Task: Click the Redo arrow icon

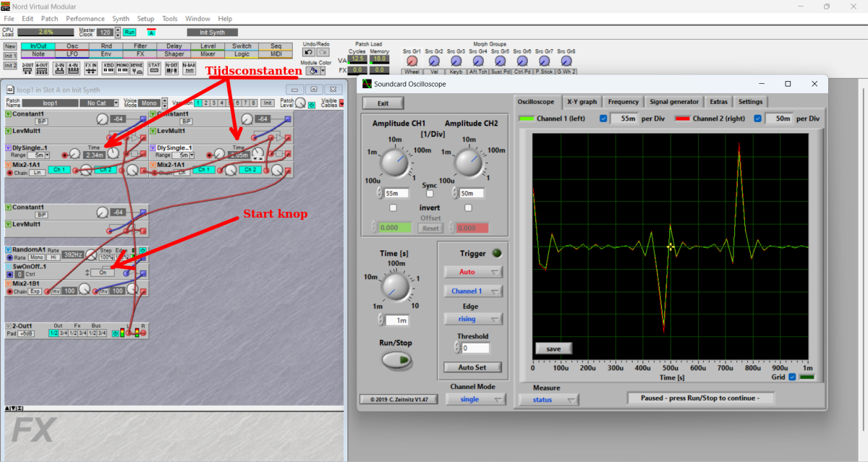Action: 322,52
